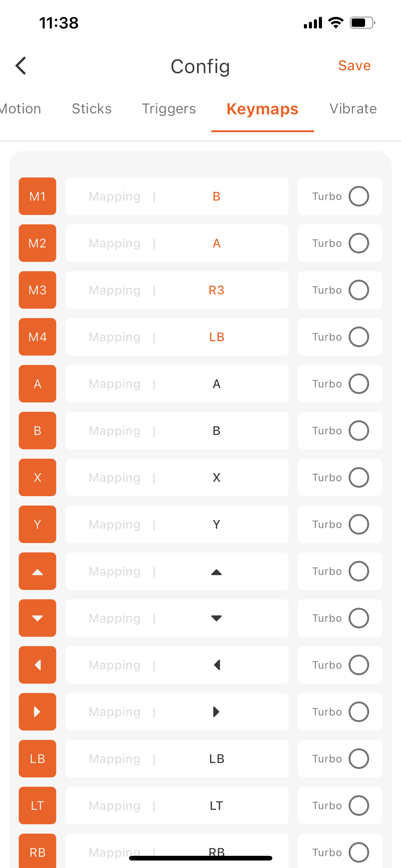Select the M3 paddle key icon
The height and width of the screenshot is (868, 401).
click(x=37, y=290)
